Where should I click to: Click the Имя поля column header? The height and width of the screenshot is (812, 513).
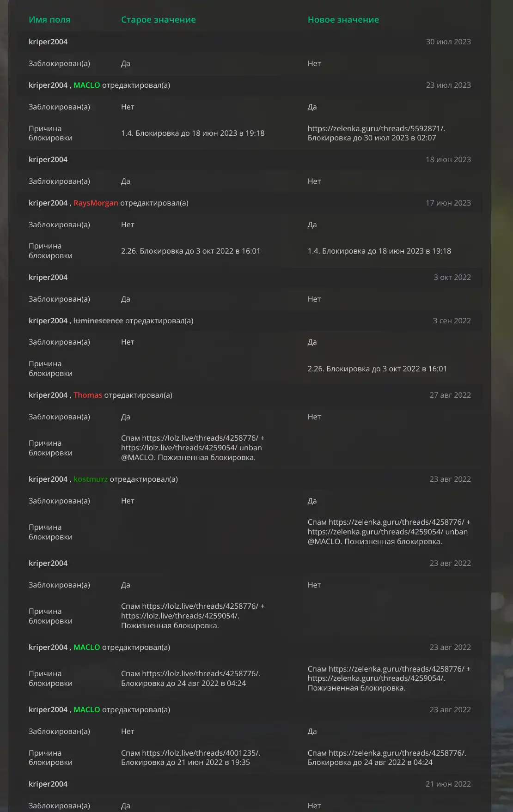point(49,19)
